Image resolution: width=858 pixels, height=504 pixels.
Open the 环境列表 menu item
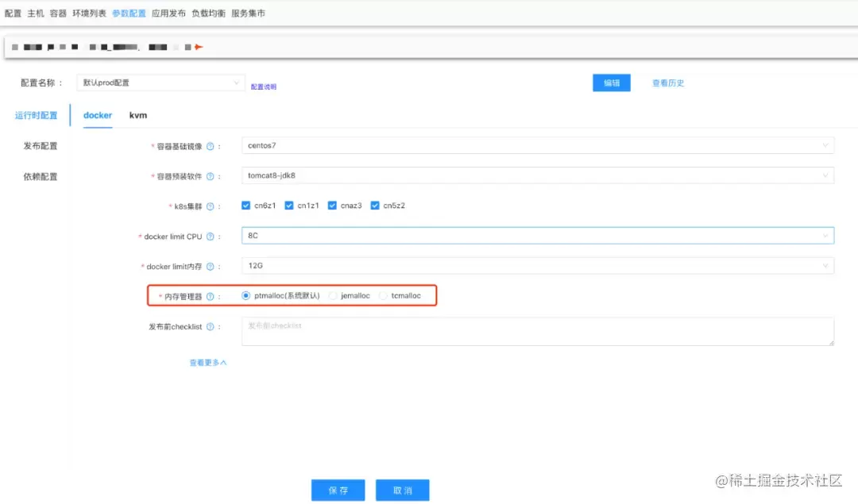pyautogui.click(x=89, y=13)
